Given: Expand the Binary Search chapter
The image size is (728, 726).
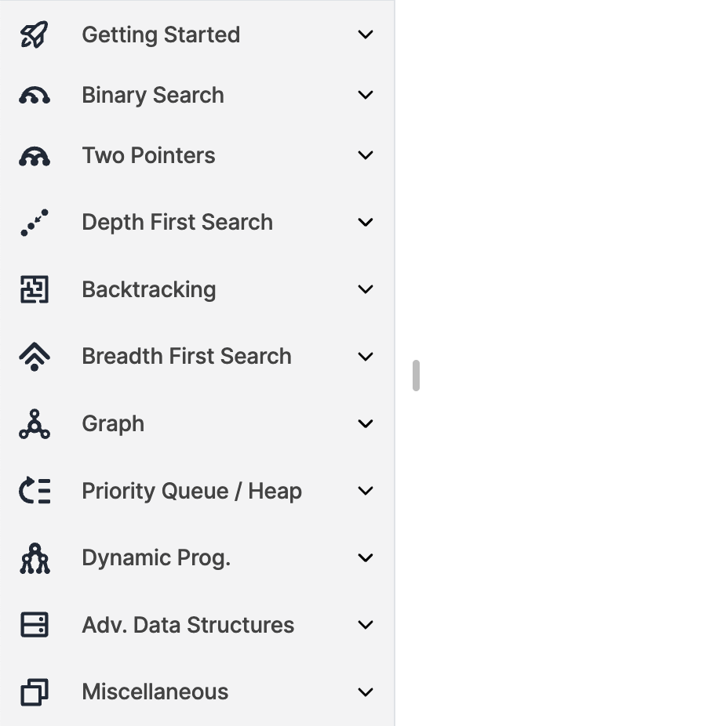Looking at the screenshot, I should pyautogui.click(x=366, y=94).
